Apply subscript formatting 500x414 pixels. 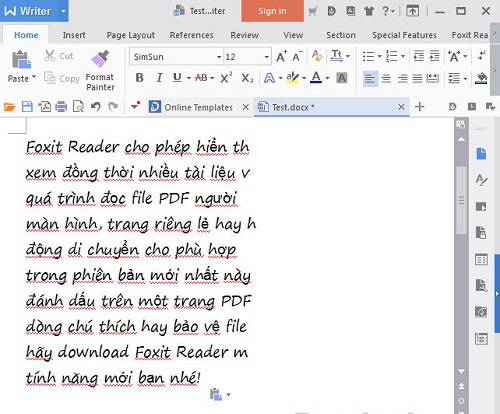[247, 78]
